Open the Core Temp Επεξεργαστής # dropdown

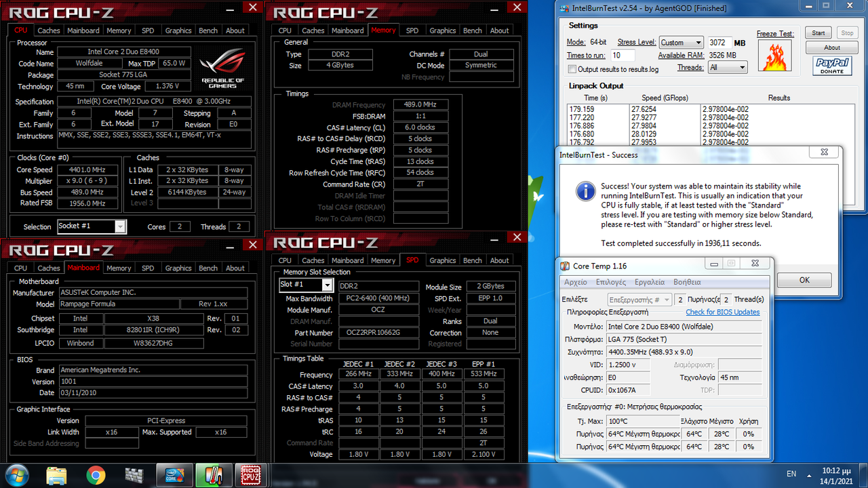point(639,299)
